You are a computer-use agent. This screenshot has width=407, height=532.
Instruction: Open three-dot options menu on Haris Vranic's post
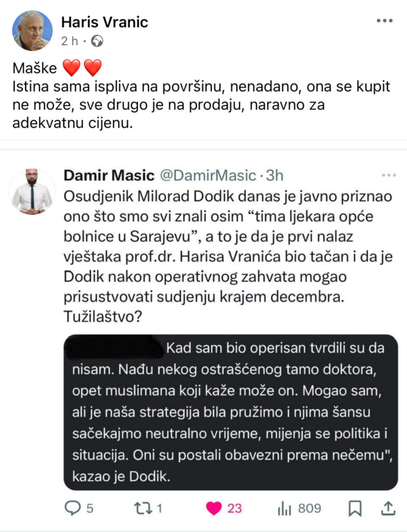point(385,21)
